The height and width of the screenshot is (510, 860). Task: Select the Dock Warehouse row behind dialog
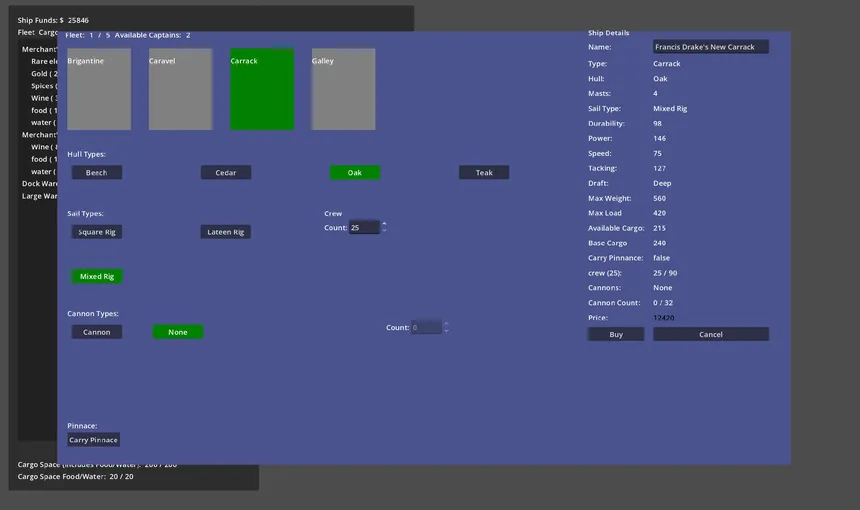tap(39, 184)
